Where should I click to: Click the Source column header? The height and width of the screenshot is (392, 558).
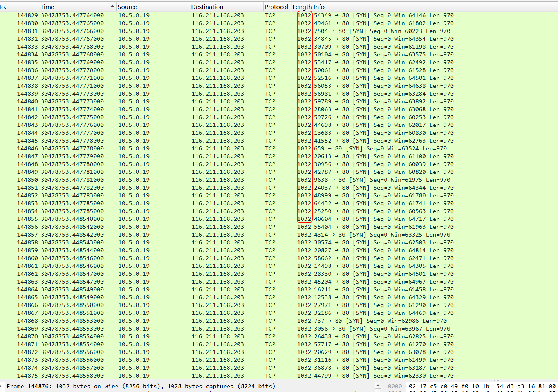pos(153,7)
